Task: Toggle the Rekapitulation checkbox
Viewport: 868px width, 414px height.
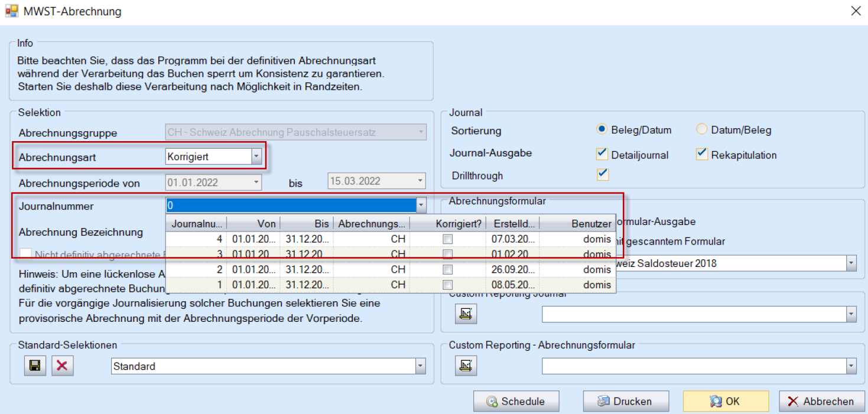Action: [701, 154]
